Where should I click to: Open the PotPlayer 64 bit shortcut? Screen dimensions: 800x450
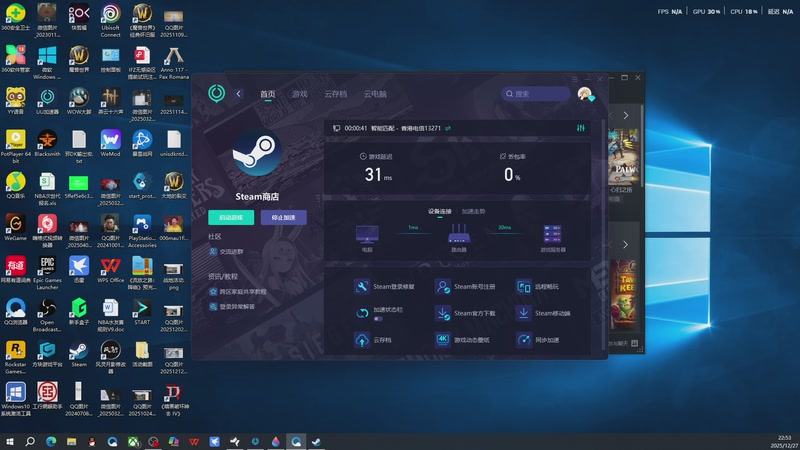[15, 146]
